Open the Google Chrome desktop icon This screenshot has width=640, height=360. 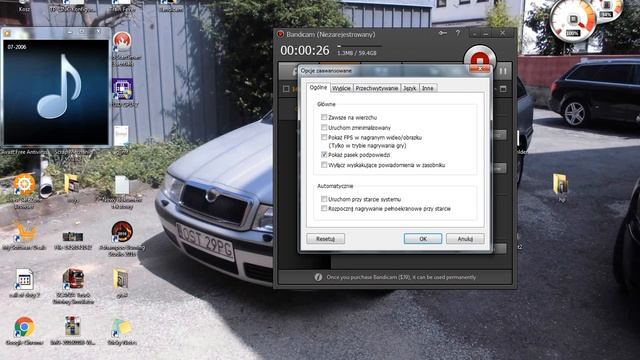tap(24, 327)
